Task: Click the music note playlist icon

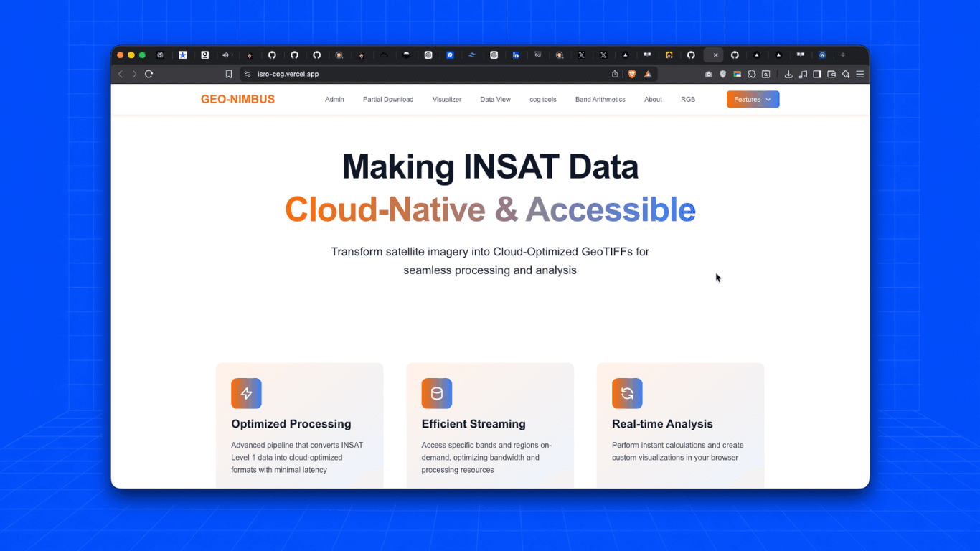Action: (803, 74)
